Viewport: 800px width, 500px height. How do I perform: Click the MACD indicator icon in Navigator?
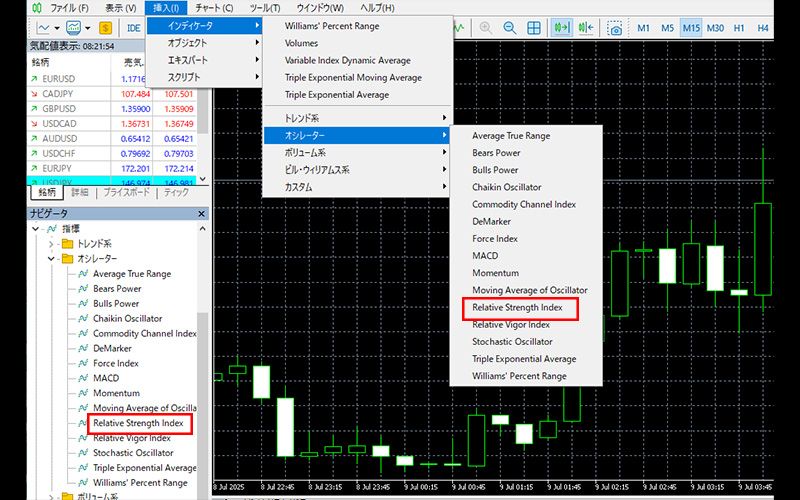pyautogui.click(x=84, y=378)
